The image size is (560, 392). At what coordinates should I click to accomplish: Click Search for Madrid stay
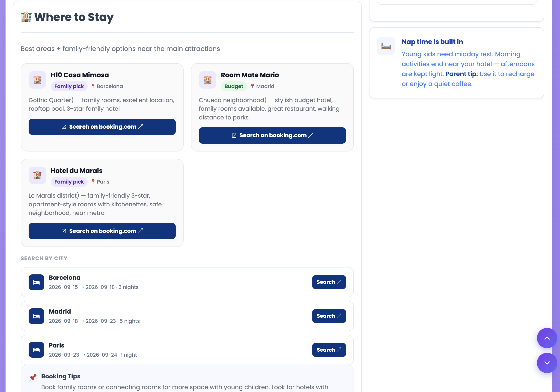coord(329,316)
